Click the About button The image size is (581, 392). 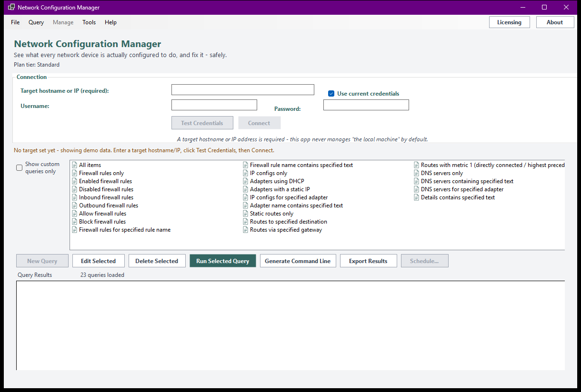(x=555, y=22)
